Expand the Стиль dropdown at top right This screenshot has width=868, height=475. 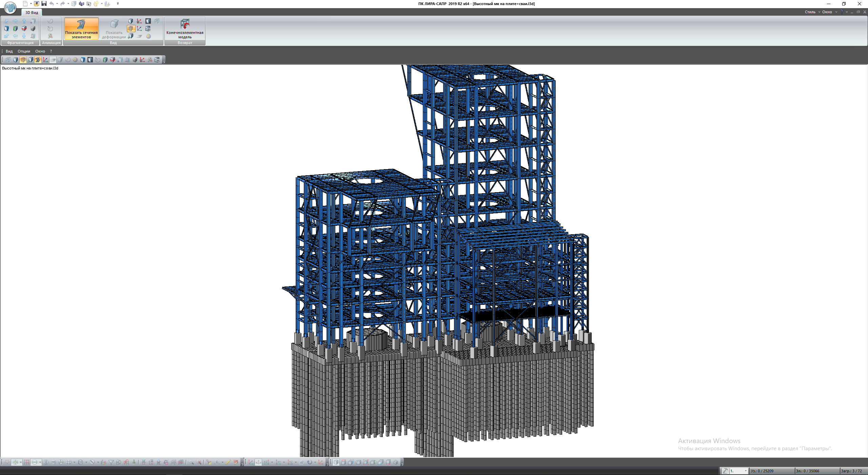(x=812, y=12)
